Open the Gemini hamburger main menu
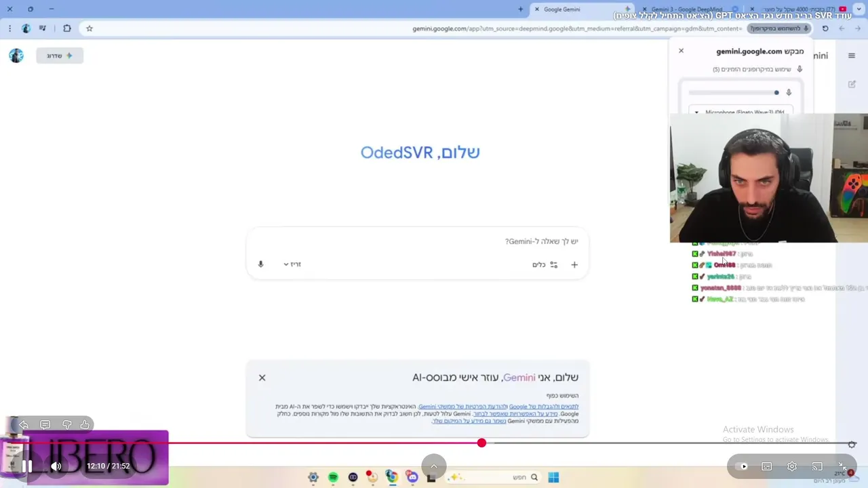This screenshot has height=488, width=868. pyautogui.click(x=852, y=56)
